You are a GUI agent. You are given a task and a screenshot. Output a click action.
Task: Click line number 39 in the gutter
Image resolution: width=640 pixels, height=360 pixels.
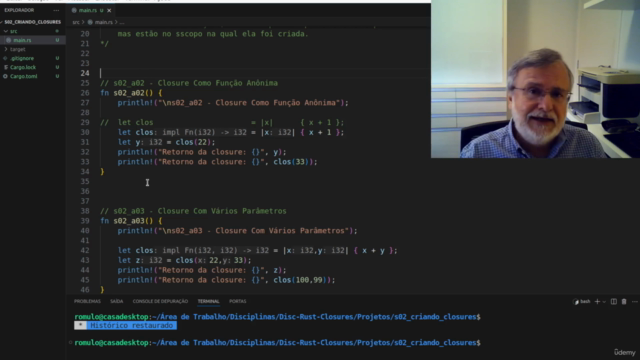click(84, 221)
